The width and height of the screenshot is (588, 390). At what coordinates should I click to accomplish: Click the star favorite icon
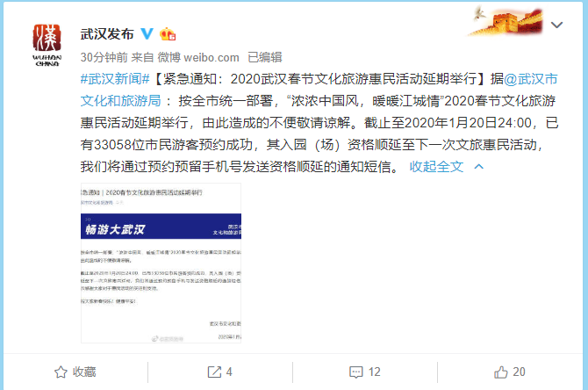point(61,372)
